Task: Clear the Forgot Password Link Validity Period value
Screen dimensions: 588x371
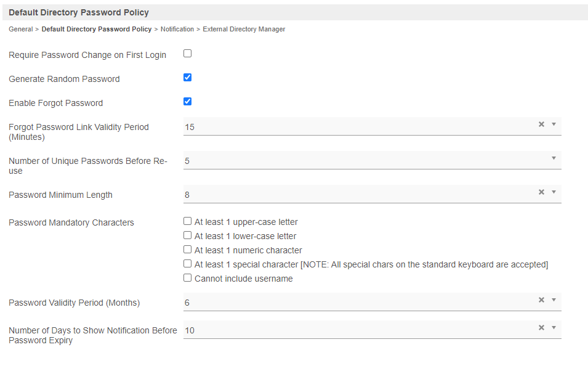Action: (541, 124)
